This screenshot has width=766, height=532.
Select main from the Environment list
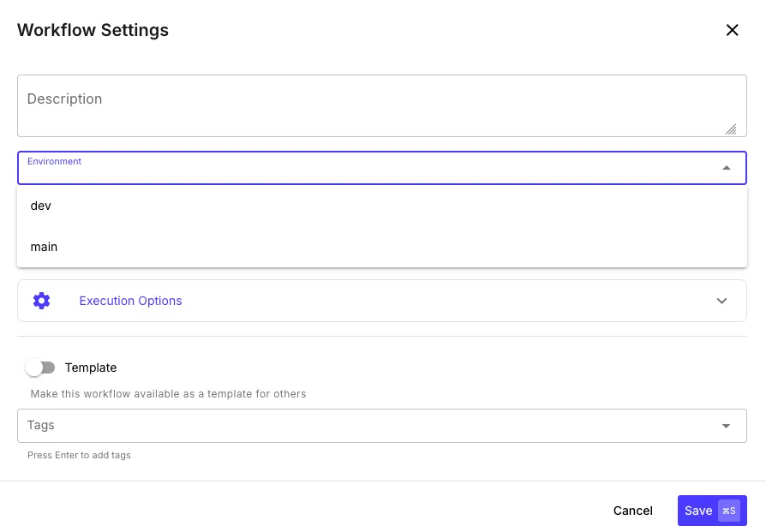click(x=44, y=247)
